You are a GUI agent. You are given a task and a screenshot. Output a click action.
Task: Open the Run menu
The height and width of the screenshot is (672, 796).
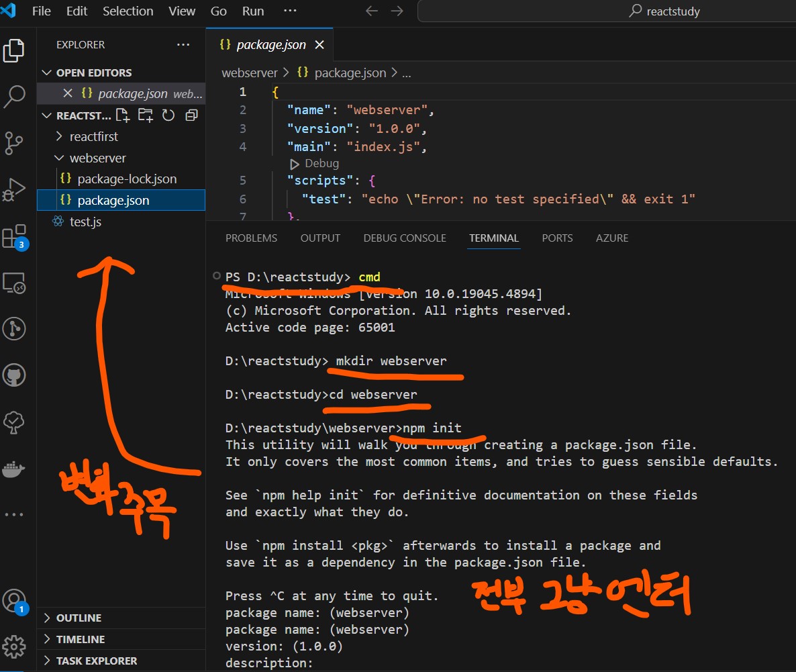[x=253, y=11]
